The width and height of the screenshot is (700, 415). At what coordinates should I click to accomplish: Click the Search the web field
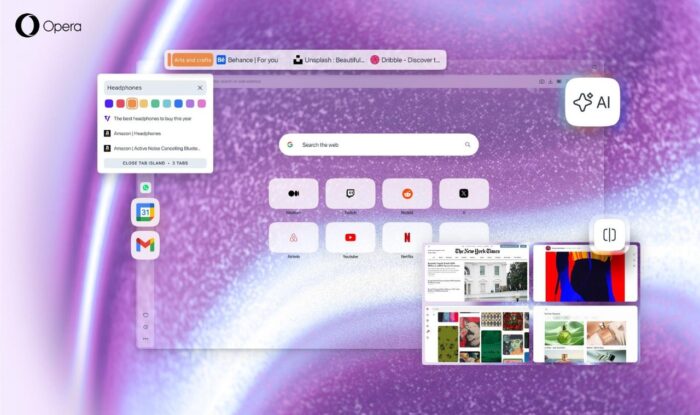(x=379, y=145)
